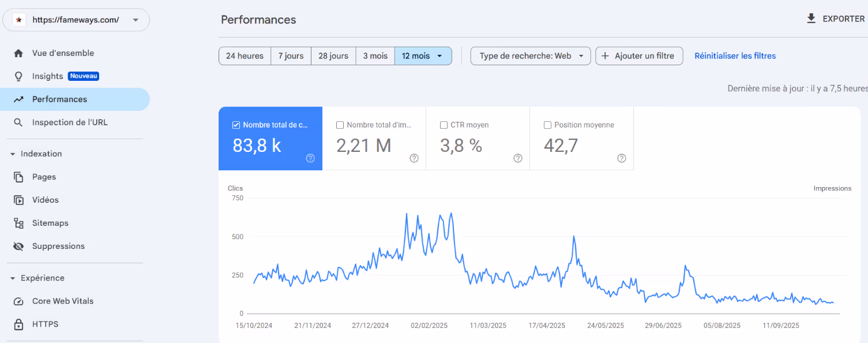This screenshot has width=868, height=343.
Task: Click the 17/04/2025 x-axis date label
Action: [547, 326]
